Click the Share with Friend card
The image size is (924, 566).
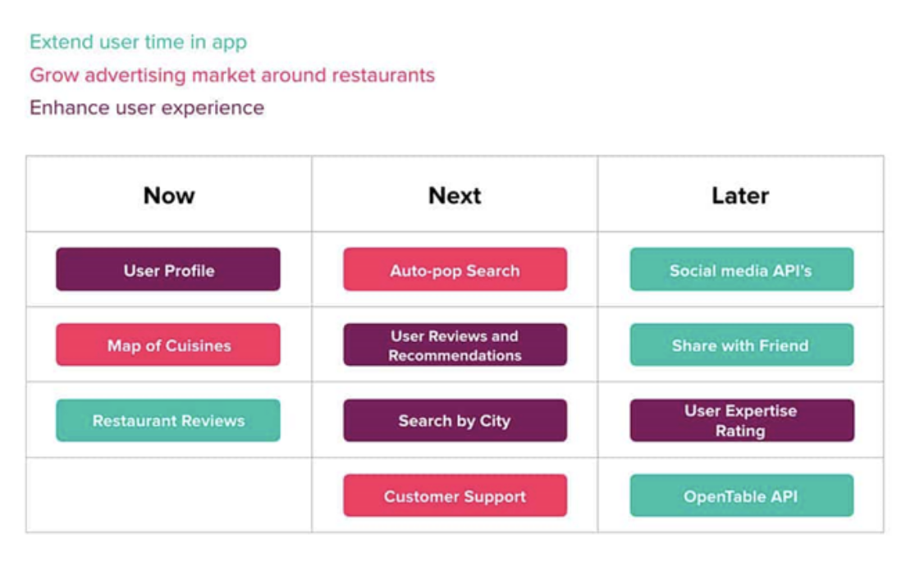pyautogui.click(x=741, y=345)
